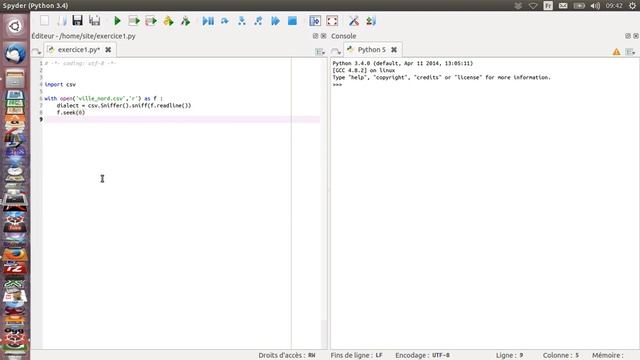The image size is (640, 360).
Task: Run the current selection or line
Action: (168, 21)
